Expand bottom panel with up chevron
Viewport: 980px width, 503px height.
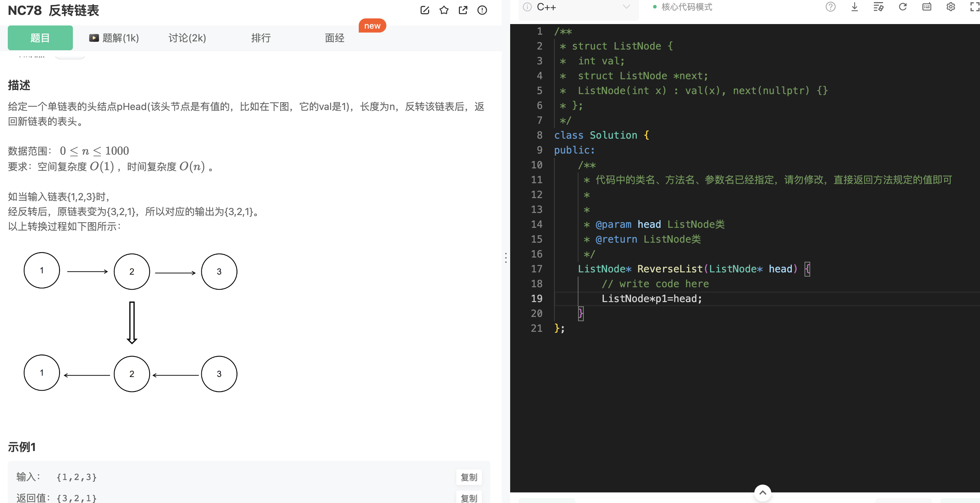tap(762, 493)
